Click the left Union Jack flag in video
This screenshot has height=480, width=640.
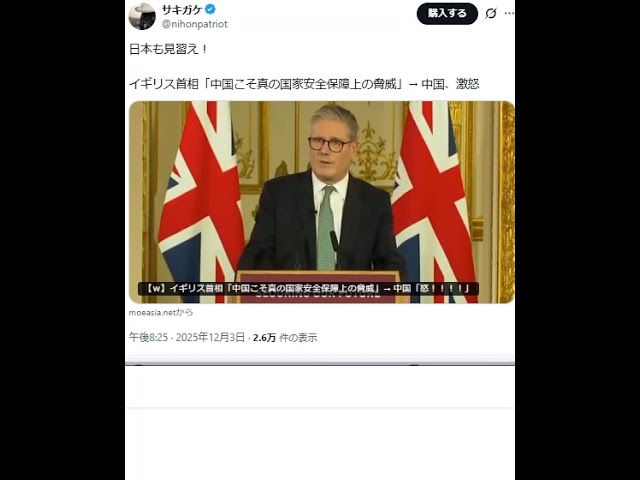tap(200, 202)
